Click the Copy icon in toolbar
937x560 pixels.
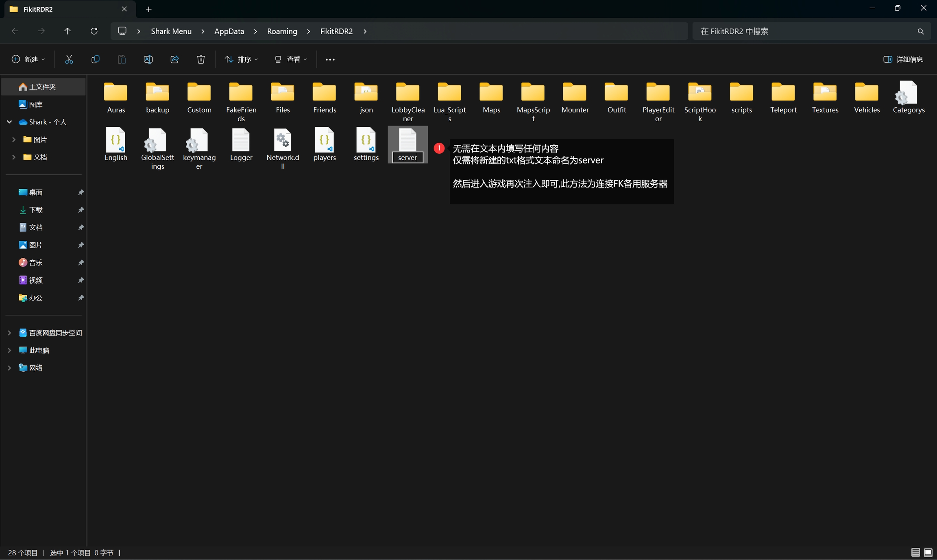tap(95, 59)
